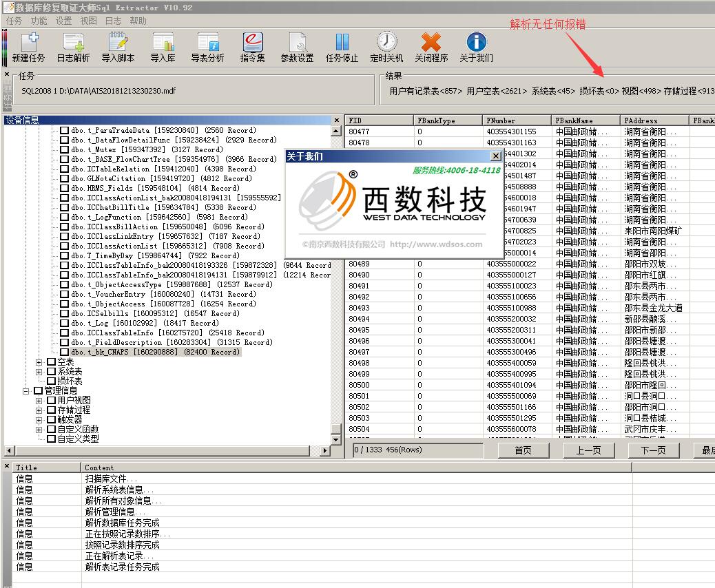Check the dbo.t_ParaTradeData table checkbox
715x588 pixels.
(x=64, y=130)
